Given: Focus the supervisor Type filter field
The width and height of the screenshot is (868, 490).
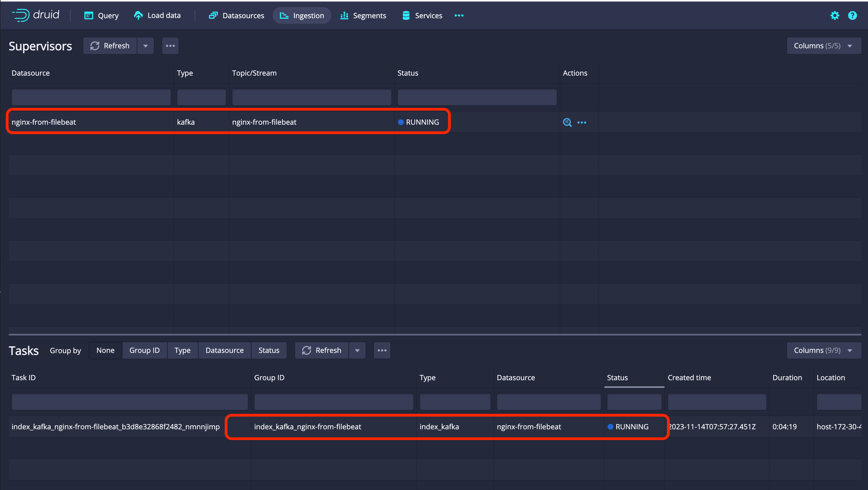Looking at the screenshot, I should (202, 97).
